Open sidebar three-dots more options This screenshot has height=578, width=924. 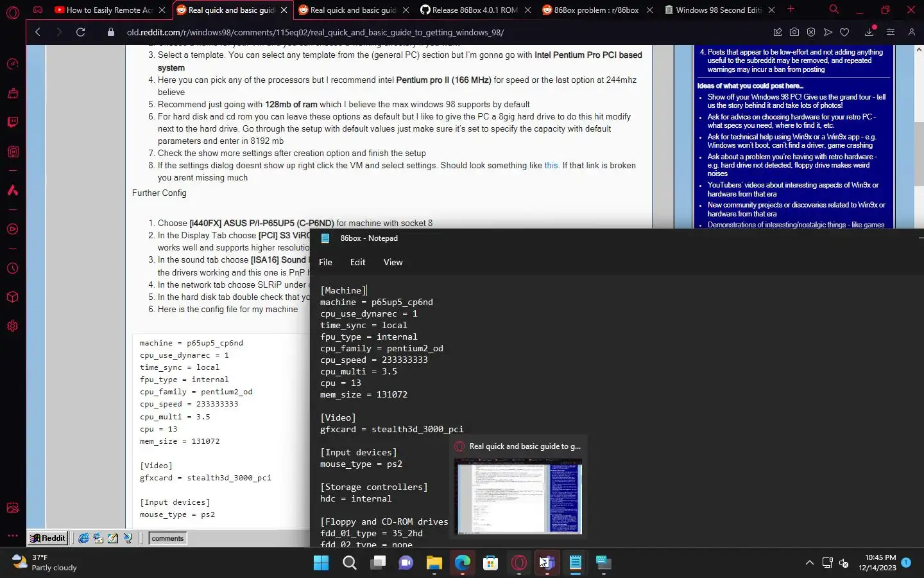tap(12, 535)
